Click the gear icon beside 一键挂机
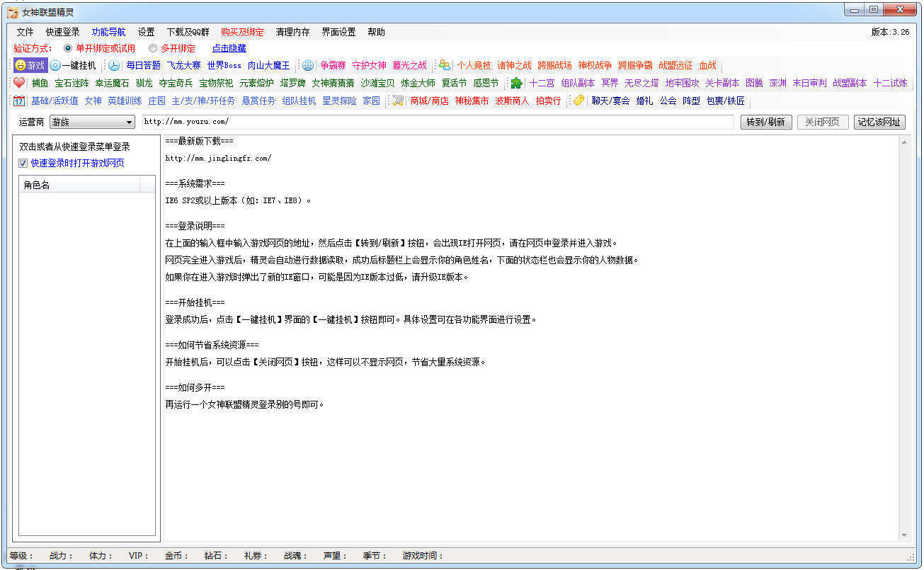Image resolution: width=924 pixels, height=570 pixels. (55, 65)
